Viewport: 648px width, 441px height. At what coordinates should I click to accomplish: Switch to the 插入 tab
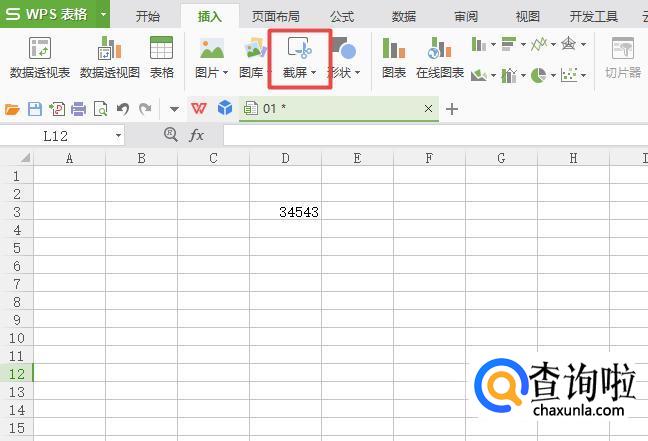[210, 17]
